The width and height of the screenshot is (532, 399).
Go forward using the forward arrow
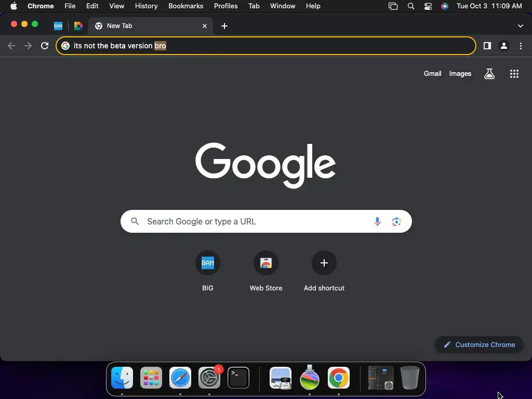coord(28,46)
